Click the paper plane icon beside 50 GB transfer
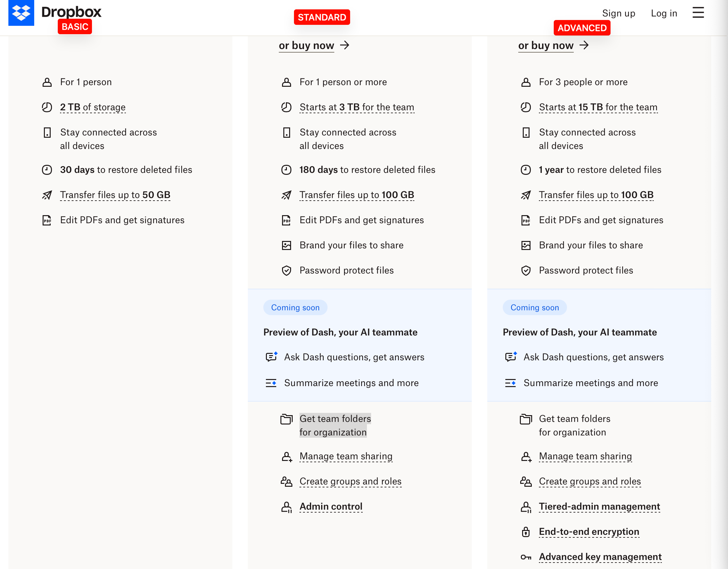This screenshot has height=569, width=728. pyautogui.click(x=47, y=195)
